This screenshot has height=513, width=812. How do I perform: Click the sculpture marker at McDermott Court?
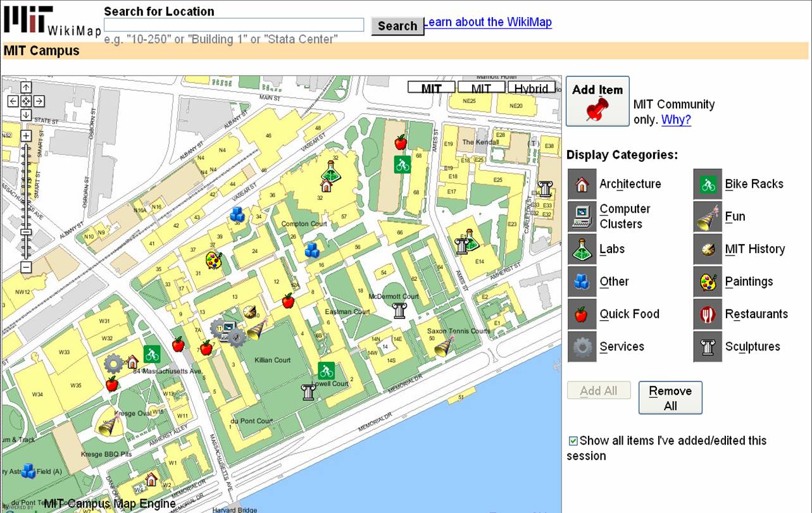(399, 311)
